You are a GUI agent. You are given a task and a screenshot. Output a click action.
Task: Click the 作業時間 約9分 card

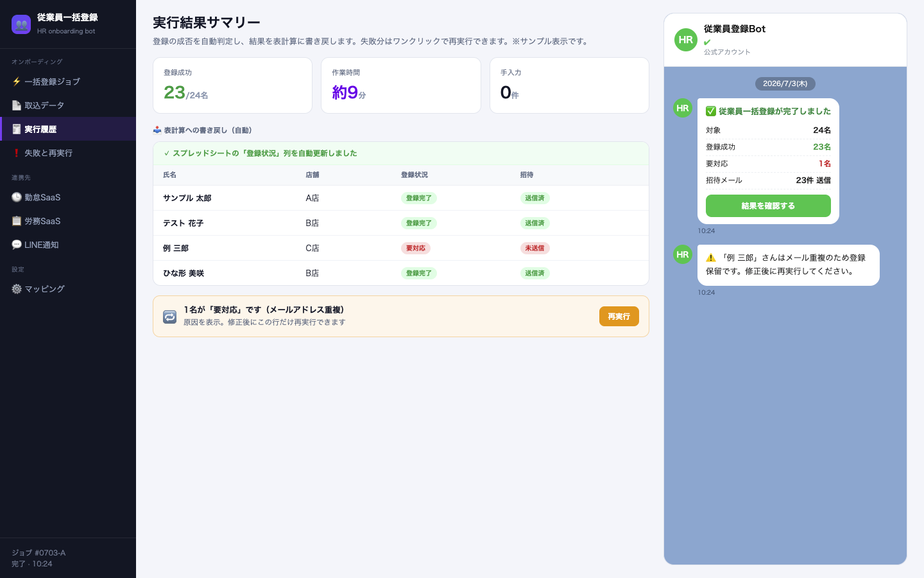click(x=401, y=85)
